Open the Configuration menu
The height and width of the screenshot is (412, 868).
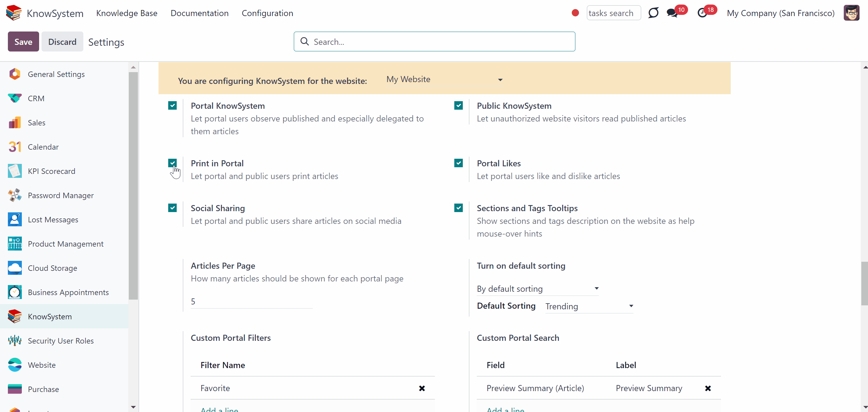point(268,13)
